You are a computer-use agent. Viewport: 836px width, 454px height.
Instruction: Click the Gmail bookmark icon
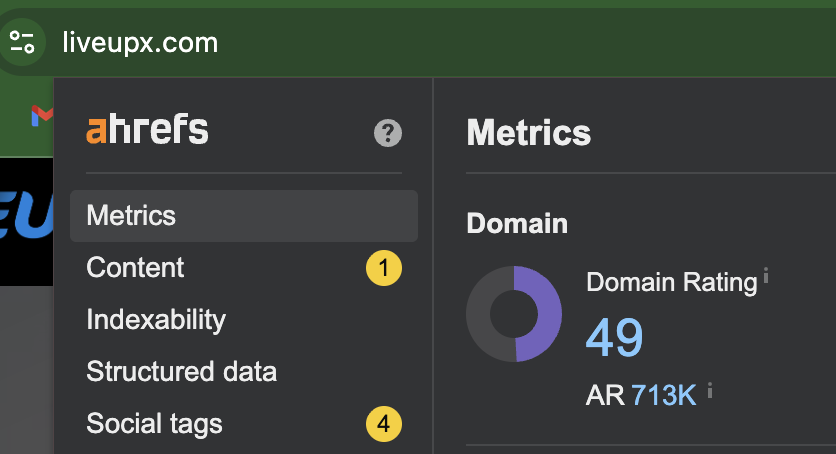point(43,116)
